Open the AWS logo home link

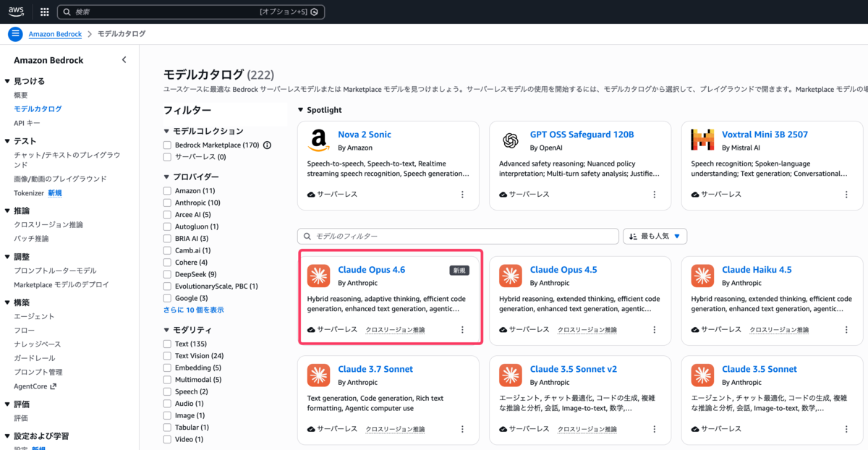click(x=17, y=12)
